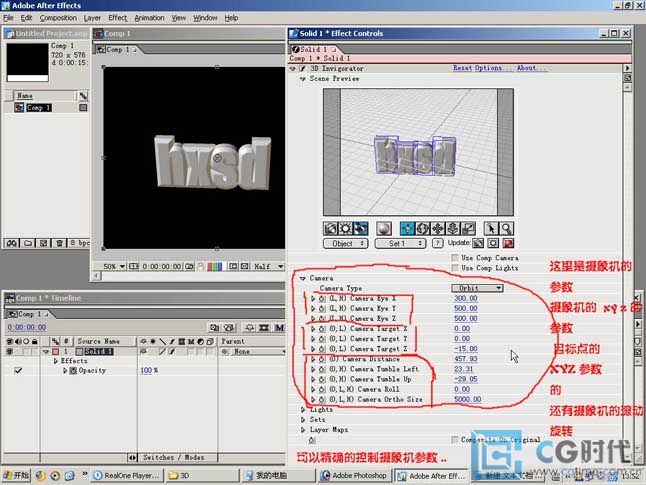Select the sun-shaped lights icon in Invigorator toolbar
The image size is (646, 485).
click(x=345, y=228)
